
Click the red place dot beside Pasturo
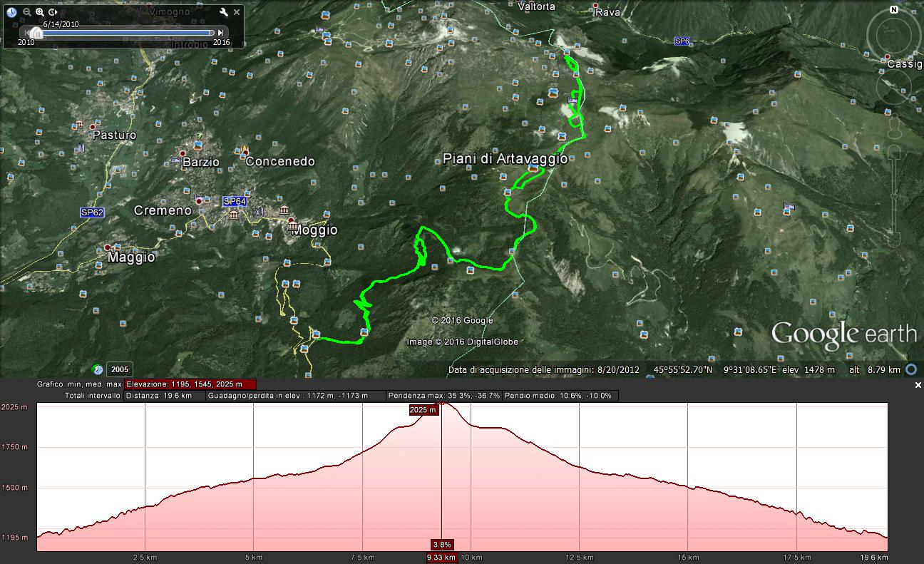(93, 127)
